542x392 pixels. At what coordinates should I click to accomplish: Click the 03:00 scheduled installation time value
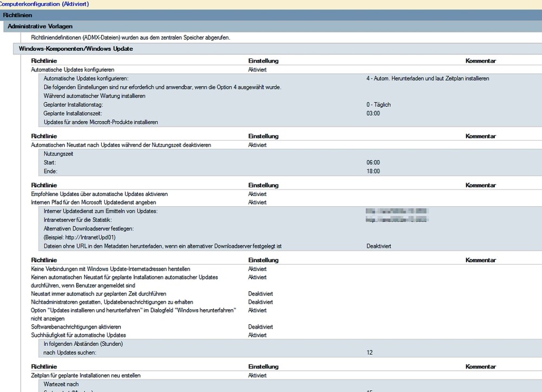[x=373, y=114]
